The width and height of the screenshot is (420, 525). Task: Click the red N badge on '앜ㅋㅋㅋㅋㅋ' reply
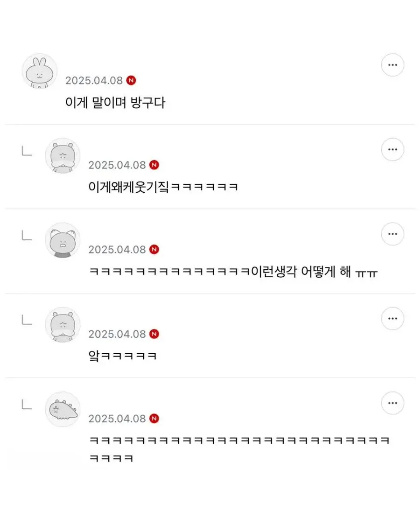click(154, 334)
